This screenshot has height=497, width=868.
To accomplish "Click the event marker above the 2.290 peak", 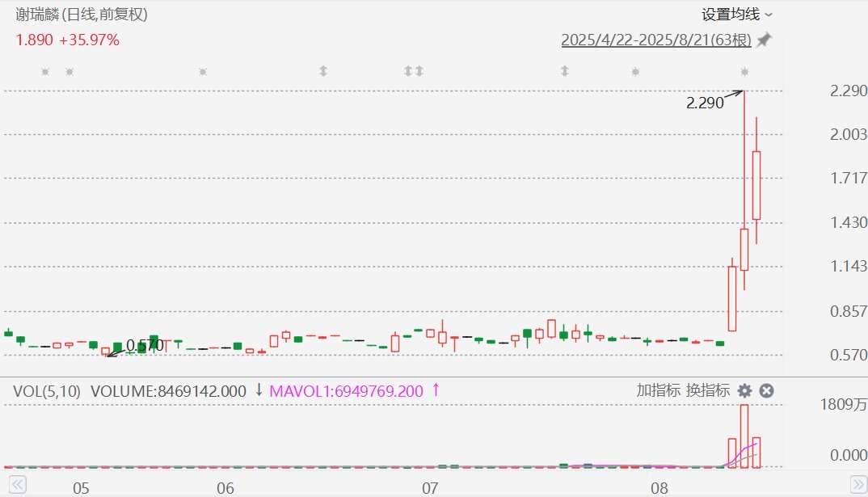I will pos(744,71).
